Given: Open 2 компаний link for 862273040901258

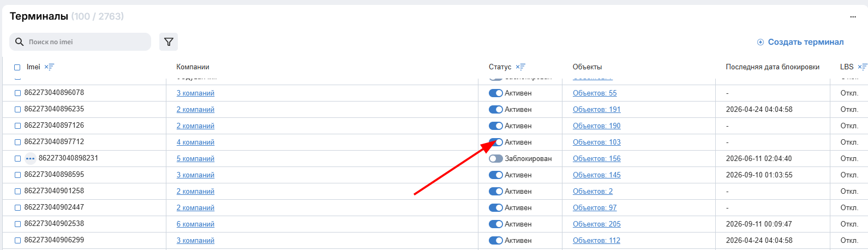Looking at the screenshot, I should click(x=195, y=192).
